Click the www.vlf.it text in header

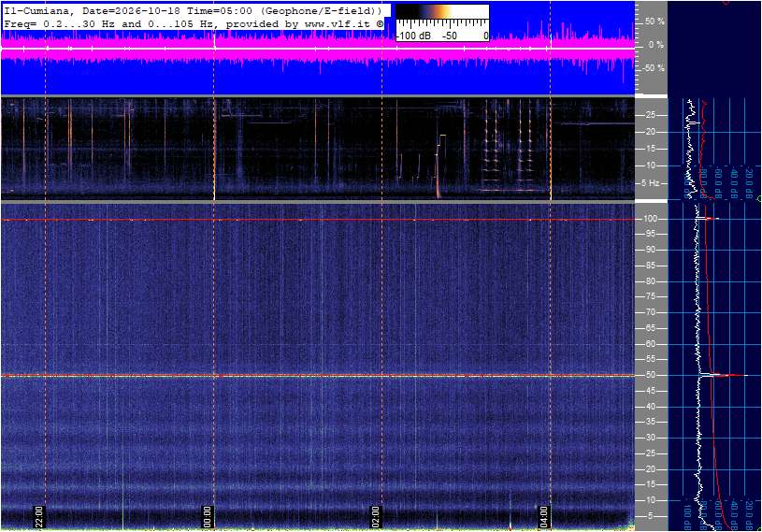coord(340,23)
